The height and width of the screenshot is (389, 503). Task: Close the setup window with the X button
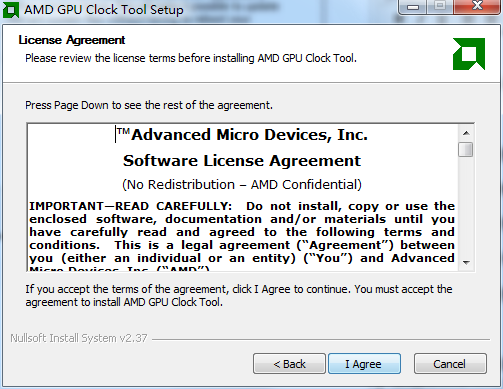coord(477,6)
